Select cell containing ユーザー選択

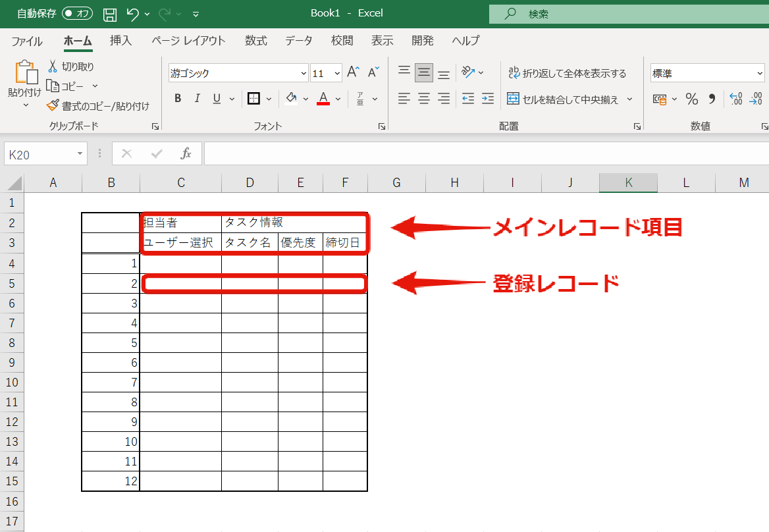180,243
